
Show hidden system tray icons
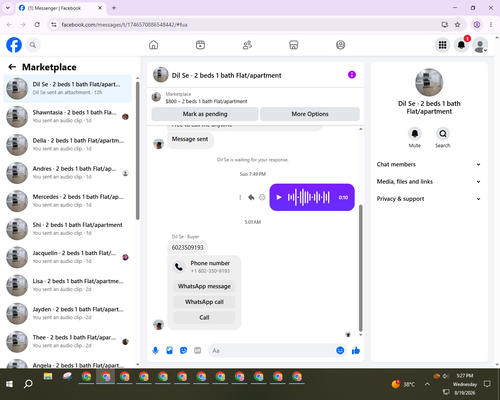click(427, 384)
